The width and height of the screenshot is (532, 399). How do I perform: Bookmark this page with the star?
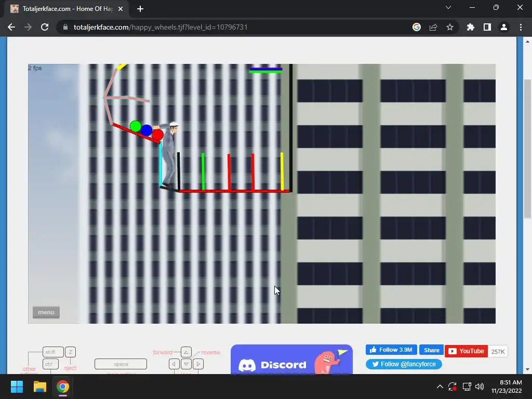pyautogui.click(x=450, y=27)
